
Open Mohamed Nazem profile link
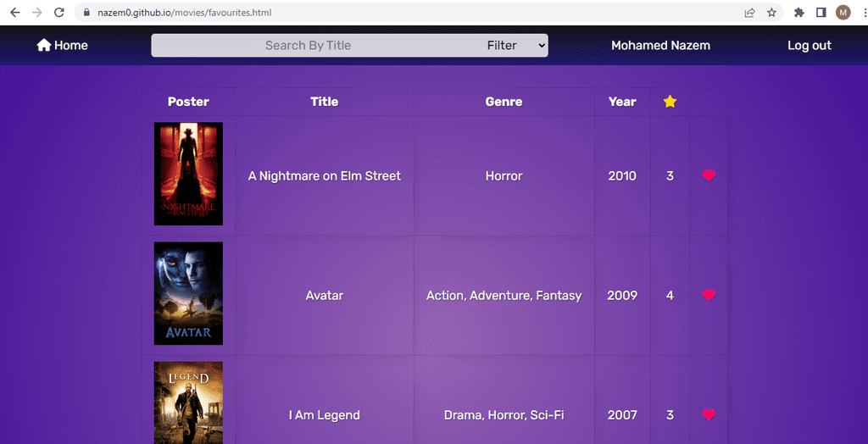coord(660,46)
